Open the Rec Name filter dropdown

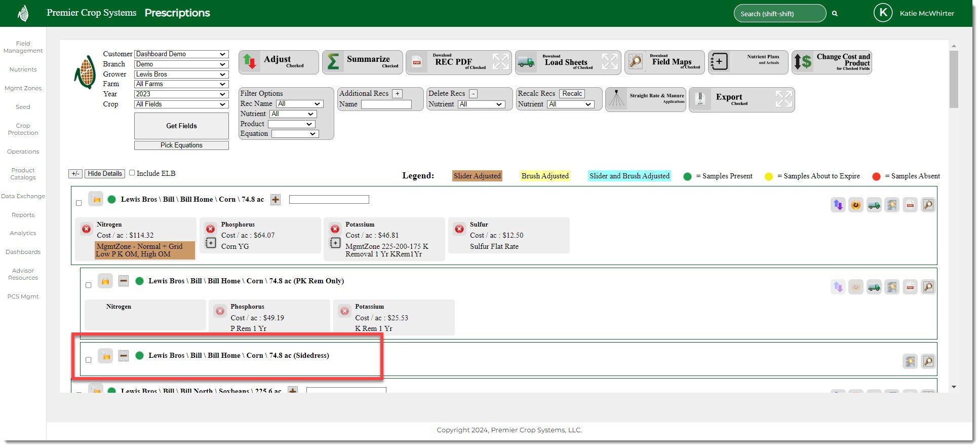[299, 104]
